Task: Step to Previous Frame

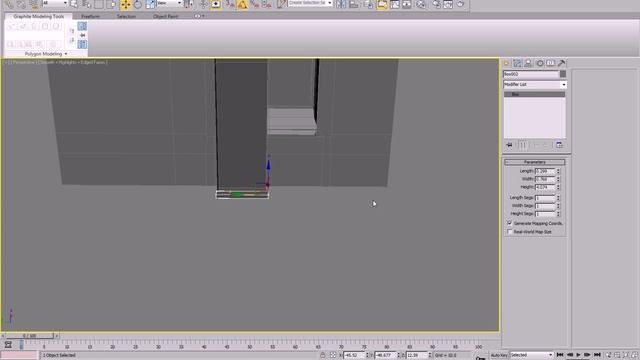Action: (569, 355)
